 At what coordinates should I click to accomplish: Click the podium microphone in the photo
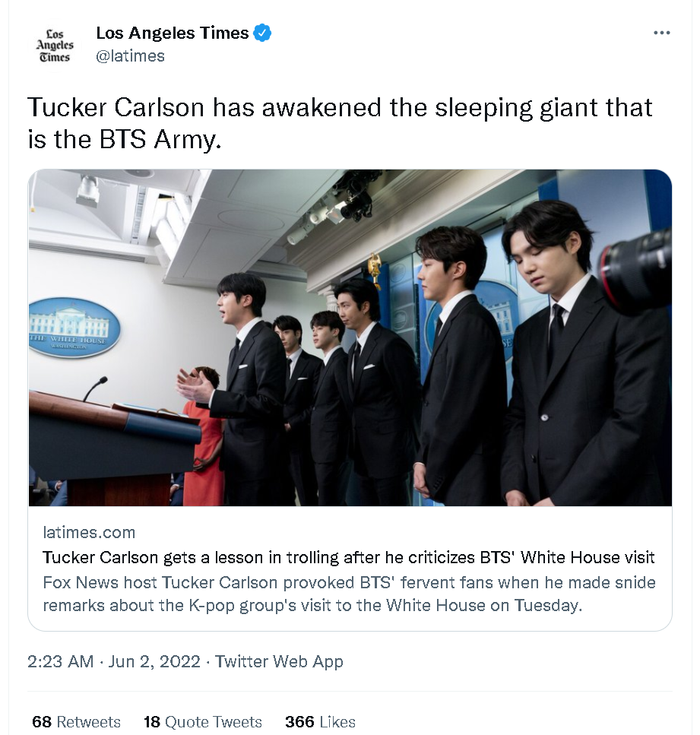click(x=95, y=388)
